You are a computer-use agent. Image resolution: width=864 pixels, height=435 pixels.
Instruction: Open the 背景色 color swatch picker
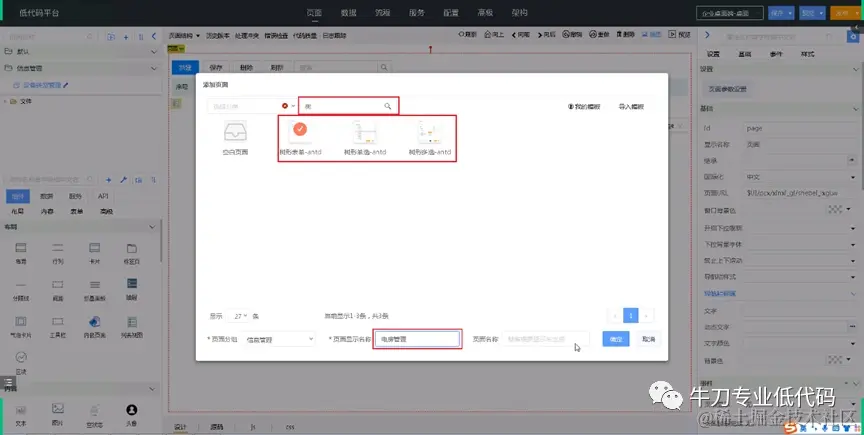pos(835,359)
